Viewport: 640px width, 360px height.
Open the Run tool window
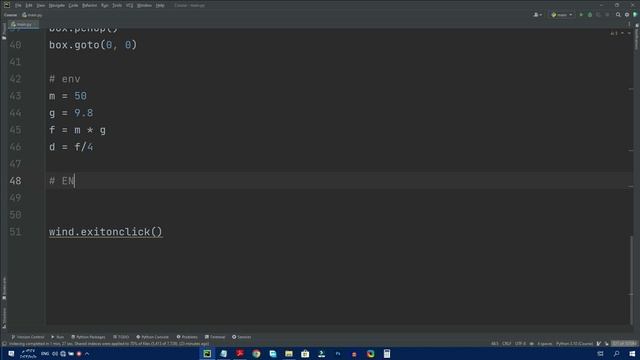pos(58,337)
